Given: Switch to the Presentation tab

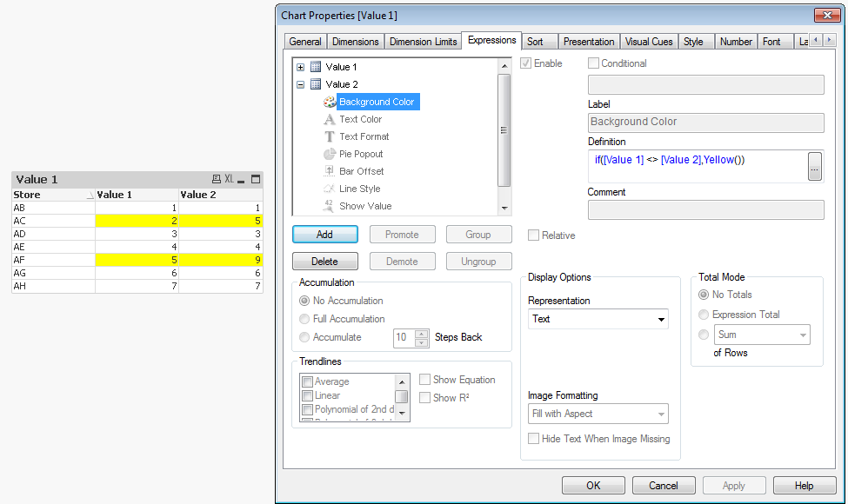Looking at the screenshot, I should (x=589, y=42).
